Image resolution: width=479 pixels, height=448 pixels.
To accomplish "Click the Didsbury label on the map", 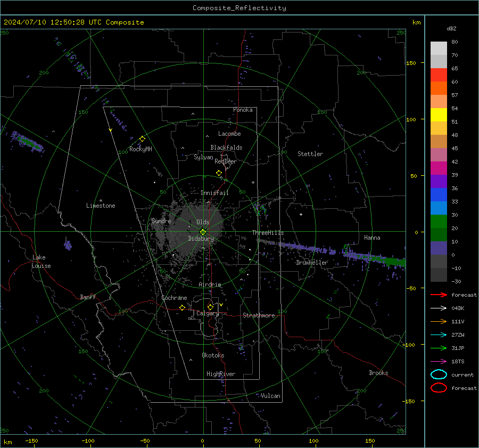I will point(201,239).
